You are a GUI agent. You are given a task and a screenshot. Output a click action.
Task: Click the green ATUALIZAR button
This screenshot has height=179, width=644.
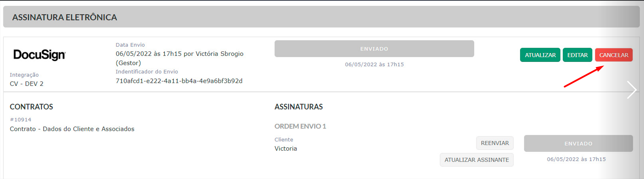pos(540,55)
